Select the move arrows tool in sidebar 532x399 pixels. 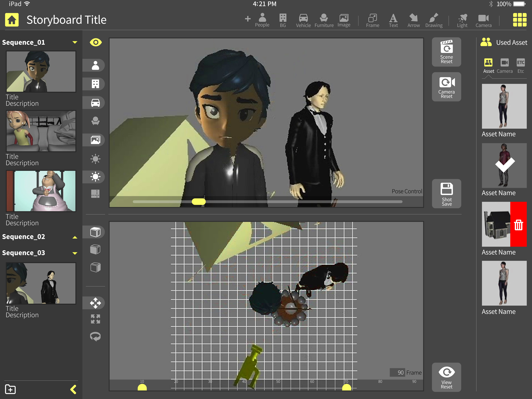click(x=95, y=303)
